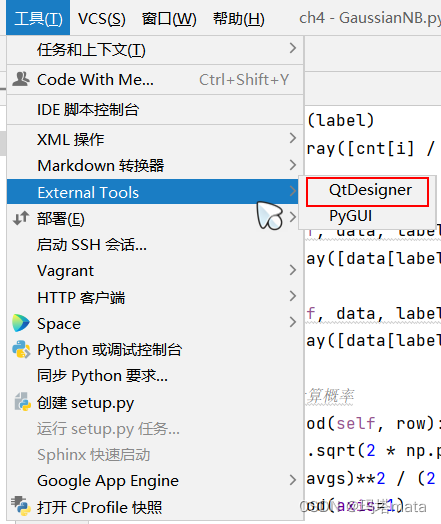Open the 窗口 menu in menu bar
The width and height of the screenshot is (441, 524).
tap(169, 18)
